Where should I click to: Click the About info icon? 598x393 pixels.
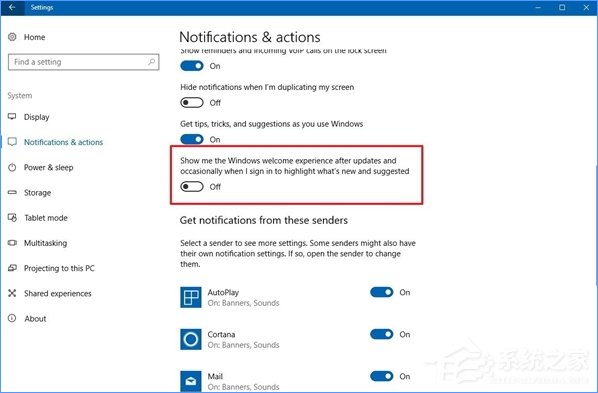pyautogui.click(x=12, y=318)
